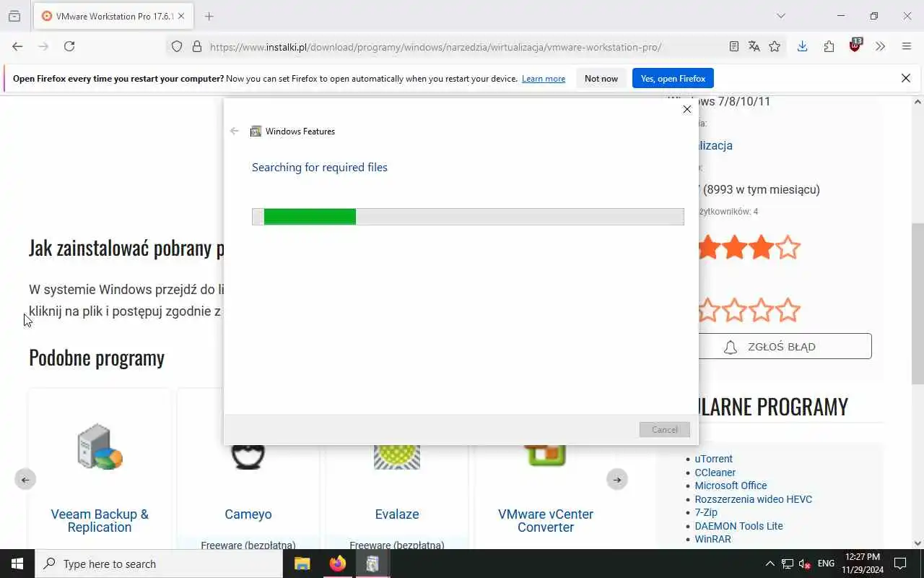Translate this page icon

754,46
